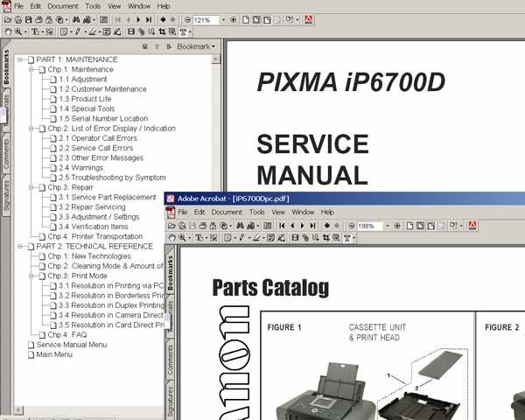
Task: Open View menu in iP6700Dpc window
Action: tap(278, 213)
